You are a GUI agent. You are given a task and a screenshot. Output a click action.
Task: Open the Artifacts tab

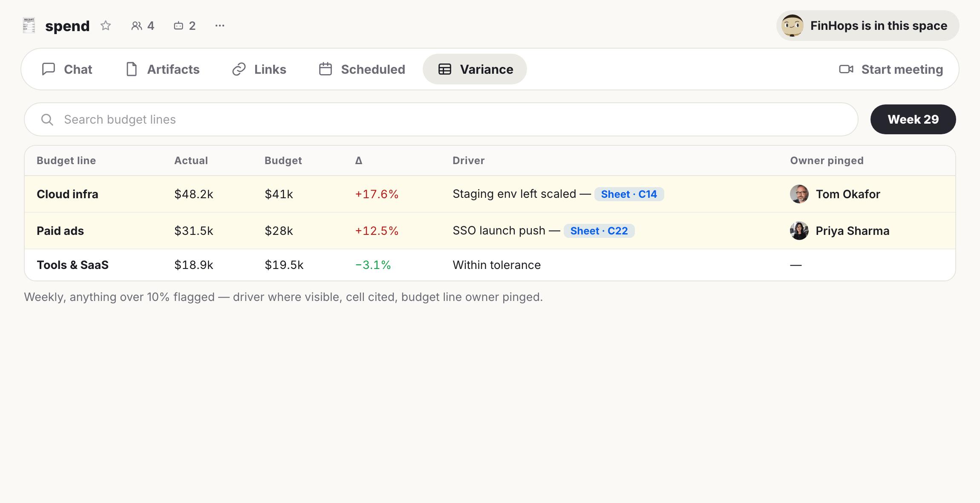162,69
